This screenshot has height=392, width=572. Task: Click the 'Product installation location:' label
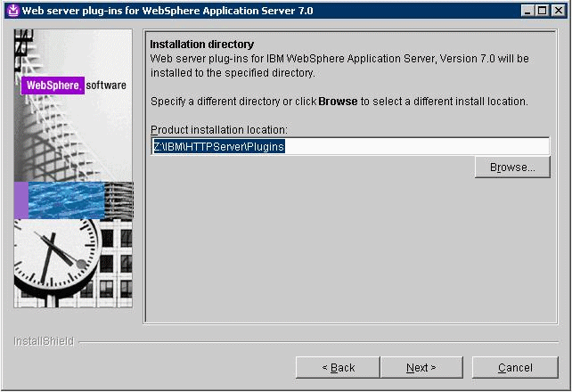click(219, 130)
